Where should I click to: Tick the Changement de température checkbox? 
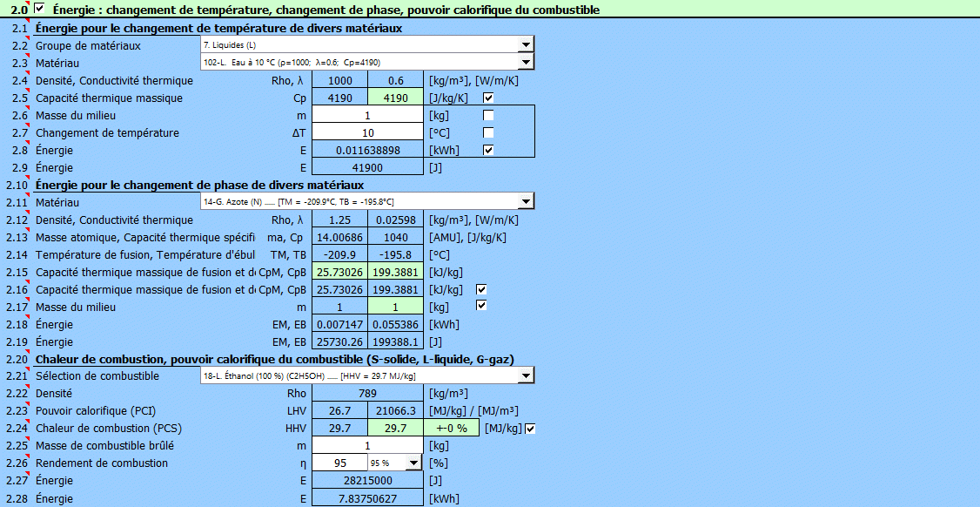tap(488, 132)
